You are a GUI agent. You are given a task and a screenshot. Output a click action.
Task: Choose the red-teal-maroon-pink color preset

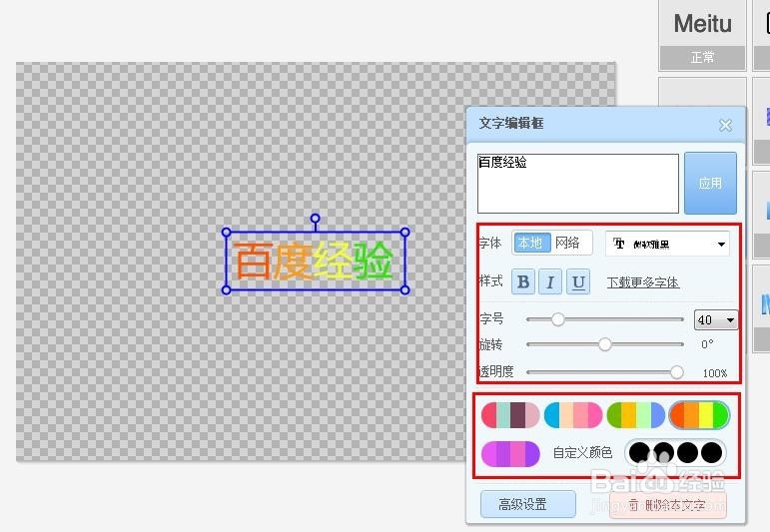click(510, 415)
